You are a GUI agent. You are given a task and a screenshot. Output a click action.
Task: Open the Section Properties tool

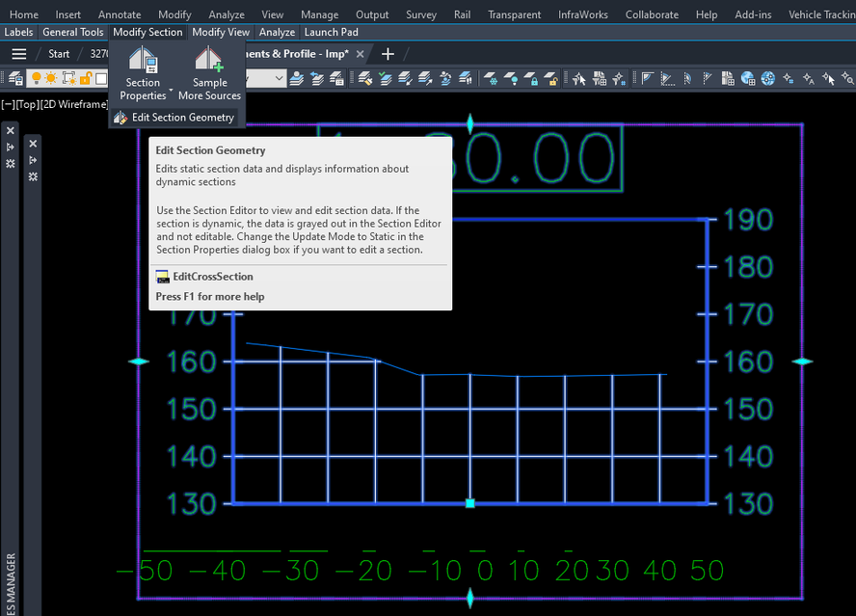click(143, 73)
